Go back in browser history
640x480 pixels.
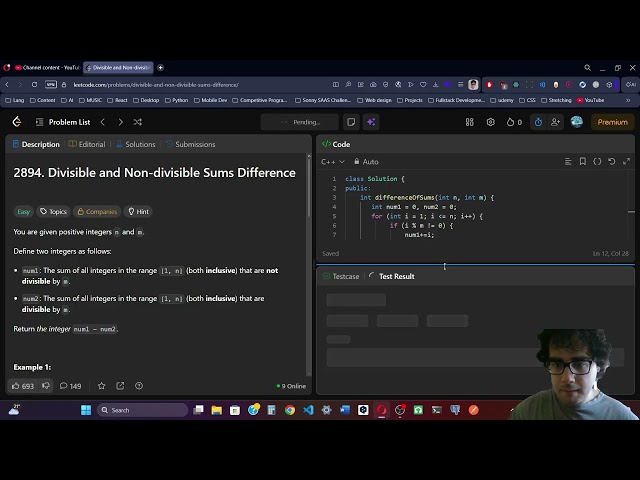tap(7, 84)
